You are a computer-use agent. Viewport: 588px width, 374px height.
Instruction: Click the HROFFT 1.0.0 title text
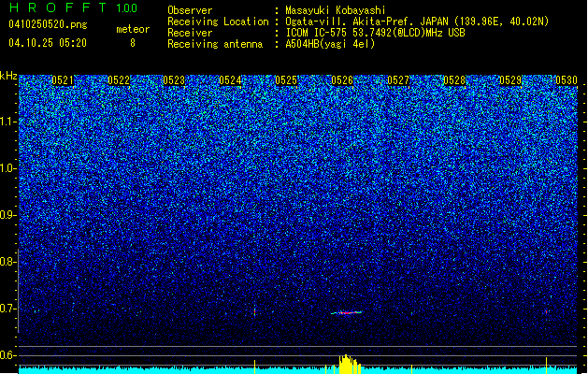(74, 7)
